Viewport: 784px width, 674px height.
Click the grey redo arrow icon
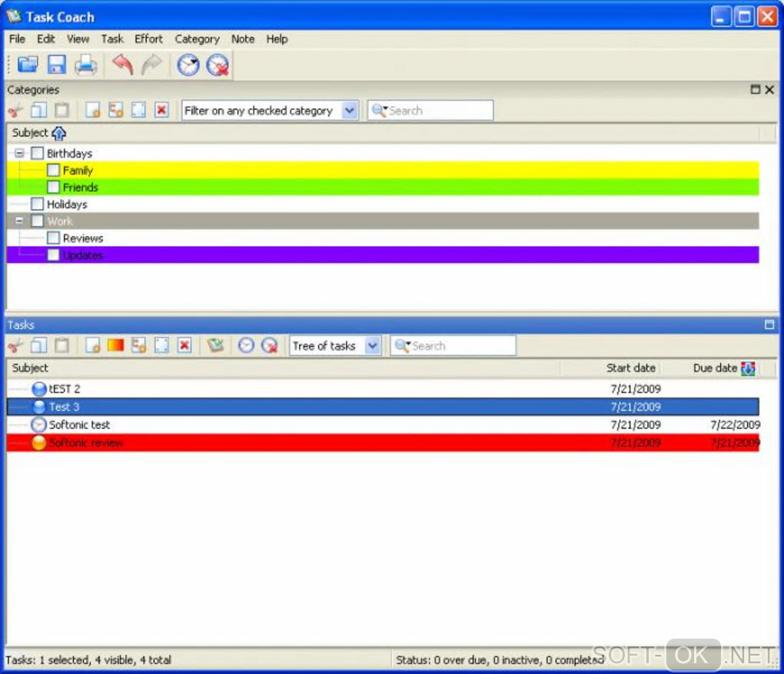point(151,65)
